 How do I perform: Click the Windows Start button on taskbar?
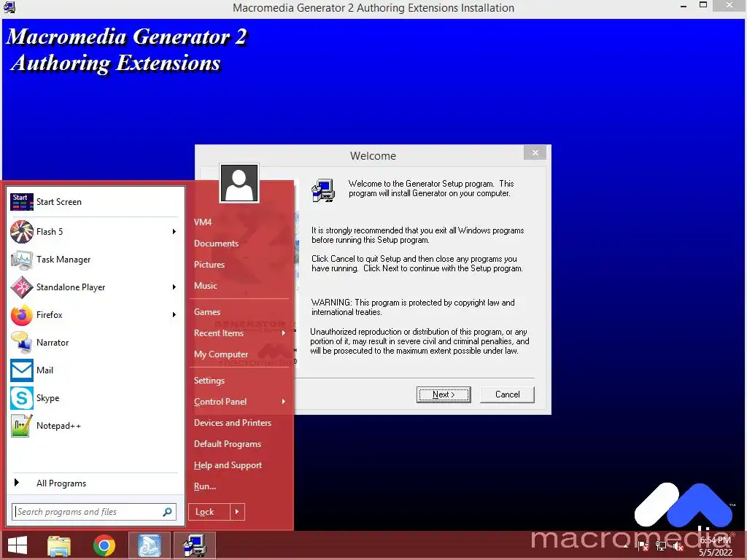point(18,545)
